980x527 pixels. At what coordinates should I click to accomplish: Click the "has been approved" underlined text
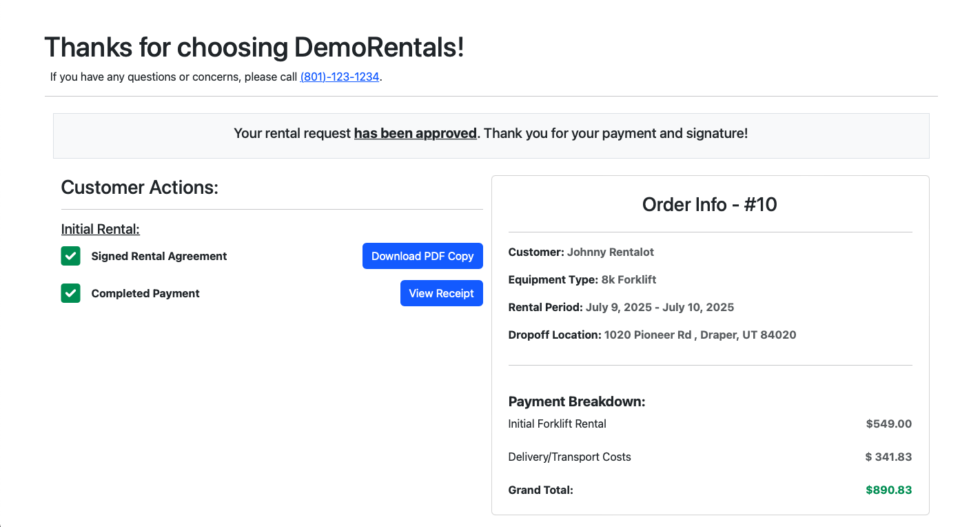point(416,133)
